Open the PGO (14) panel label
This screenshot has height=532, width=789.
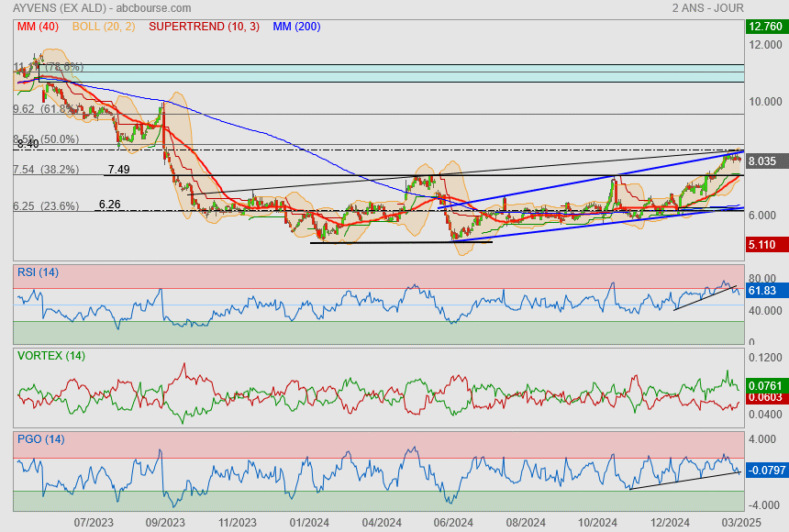pyautogui.click(x=40, y=438)
